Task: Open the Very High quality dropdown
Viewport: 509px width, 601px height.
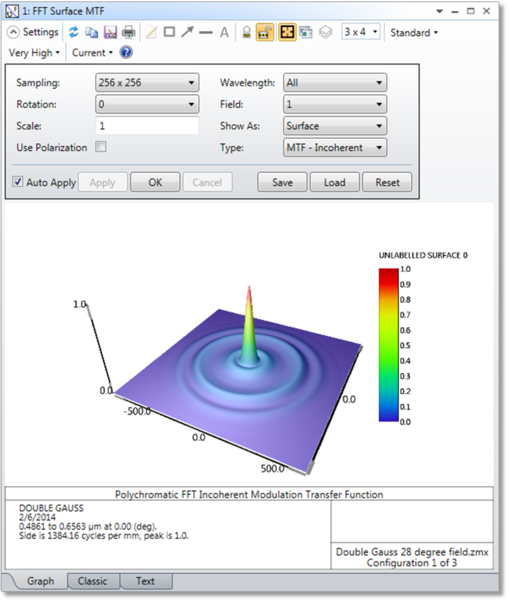Action: [x=34, y=53]
